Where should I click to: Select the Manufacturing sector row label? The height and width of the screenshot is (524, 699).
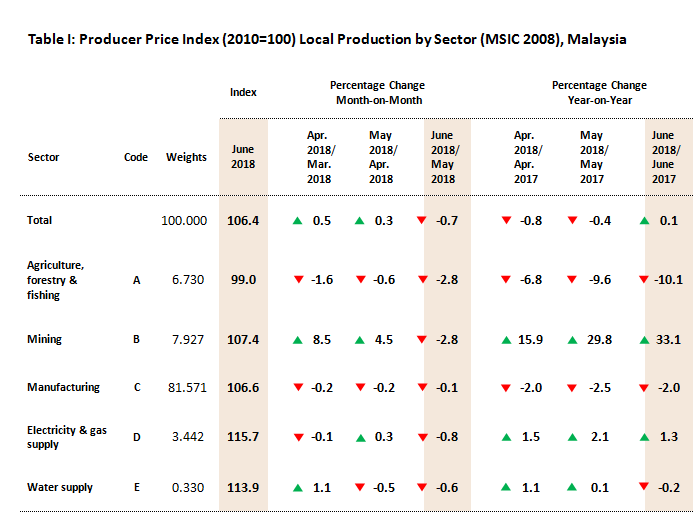(64, 387)
